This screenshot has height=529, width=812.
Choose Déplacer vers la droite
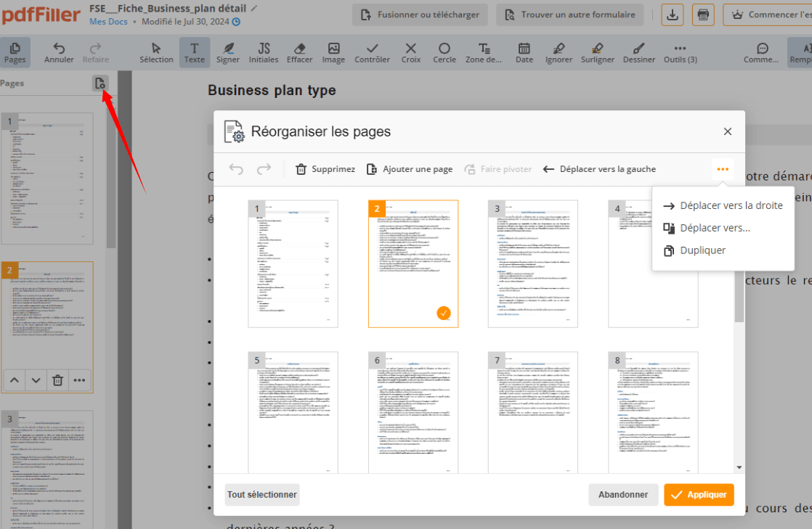point(723,205)
